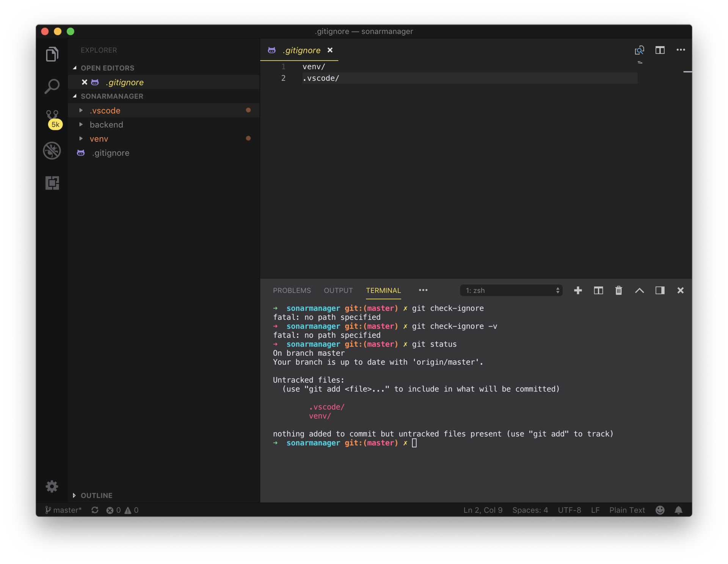Image resolution: width=728 pixels, height=564 pixels.
Task: Collapse the SONARMANAGER folder section
Action: 75,96
